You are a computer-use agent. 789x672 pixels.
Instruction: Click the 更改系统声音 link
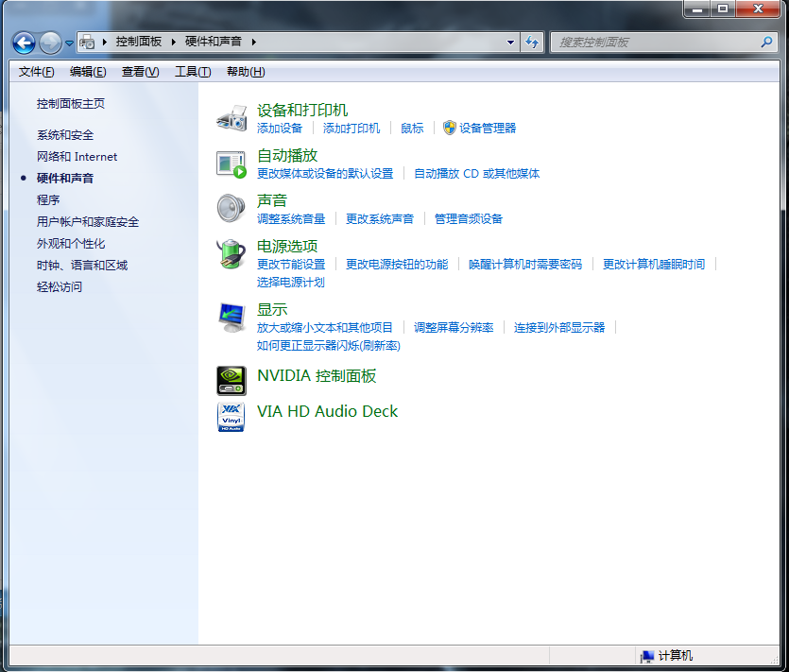click(380, 219)
